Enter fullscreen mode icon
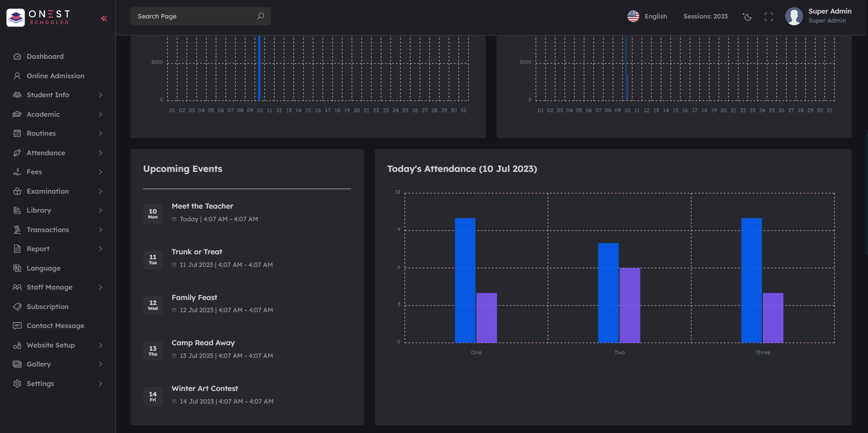Screen dimensions: 868x433 pyautogui.click(x=769, y=17)
